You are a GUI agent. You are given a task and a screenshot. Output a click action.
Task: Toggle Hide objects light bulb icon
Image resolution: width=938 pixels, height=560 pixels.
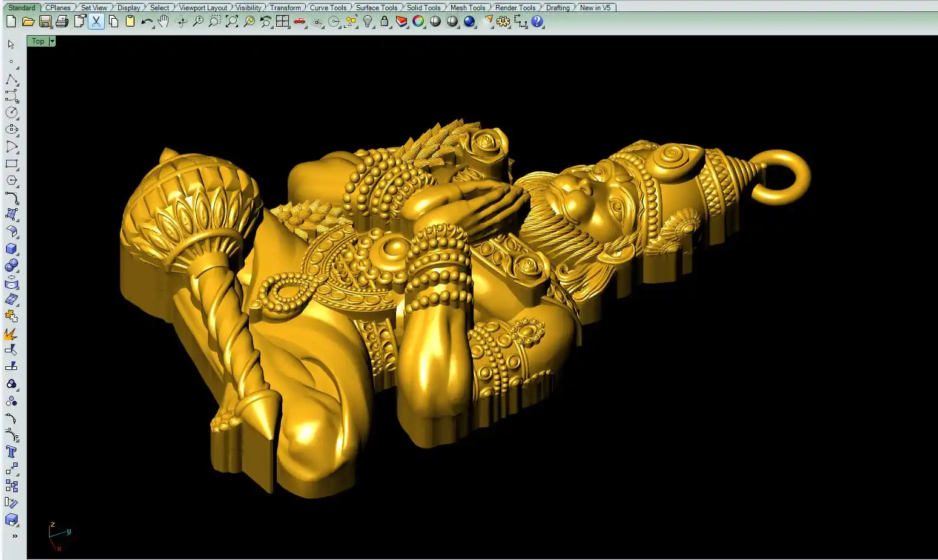[368, 22]
